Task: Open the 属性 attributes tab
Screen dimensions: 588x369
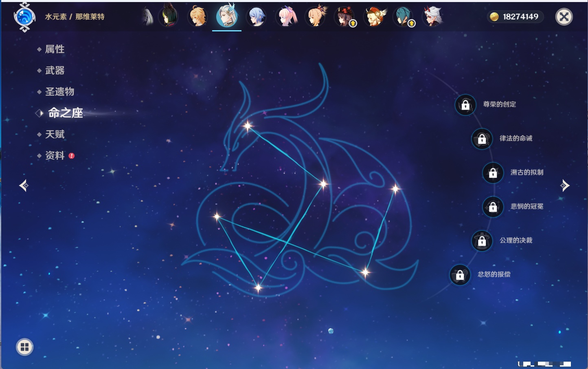Action: pos(55,49)
